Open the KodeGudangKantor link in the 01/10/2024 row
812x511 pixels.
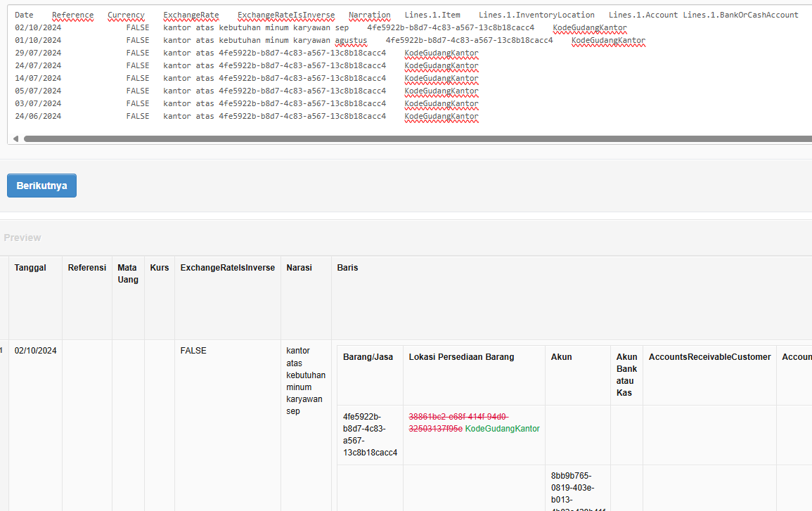pyautogui.click(x=607, y=40)
